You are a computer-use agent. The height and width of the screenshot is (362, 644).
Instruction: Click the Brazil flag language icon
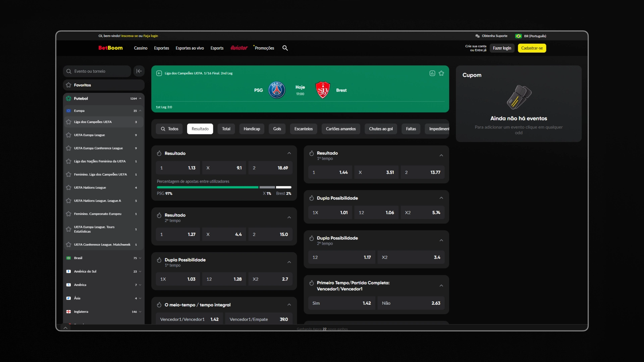pos(519,36)
